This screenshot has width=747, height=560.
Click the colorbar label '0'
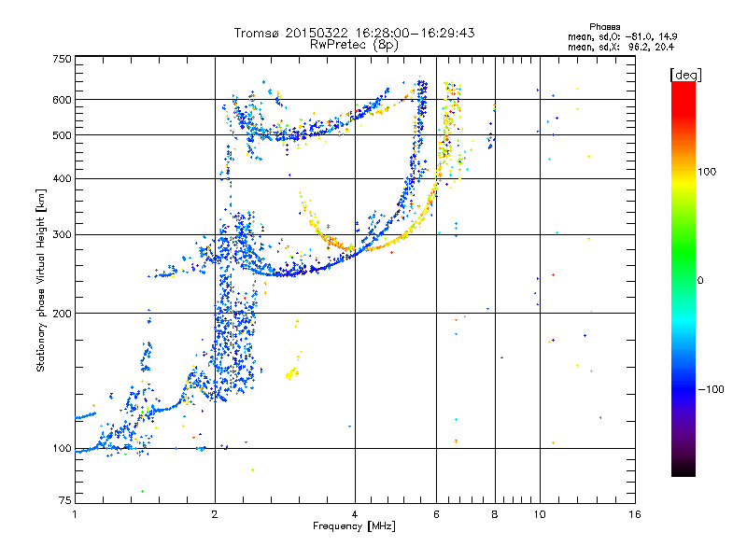coord(700,280)
